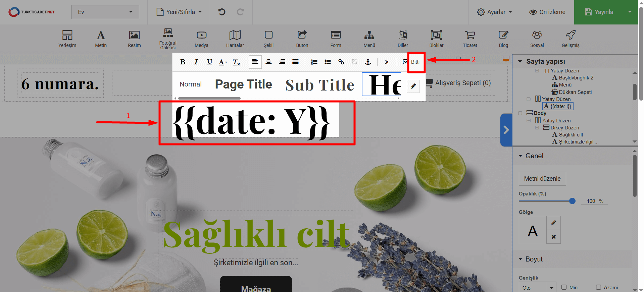Click the Yayınla publish button

(599, 12)
